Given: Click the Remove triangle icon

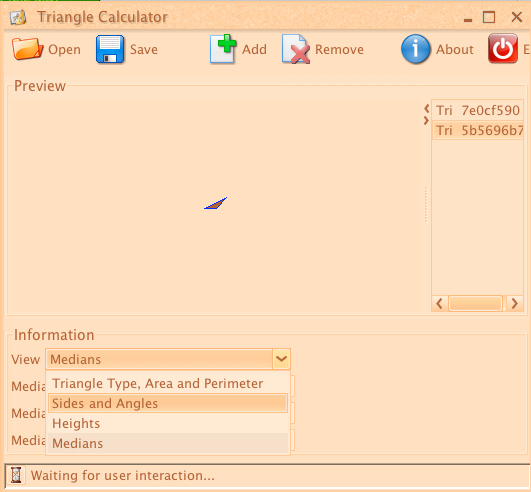Looking at the screenshot, I should (x=296, y=49).
